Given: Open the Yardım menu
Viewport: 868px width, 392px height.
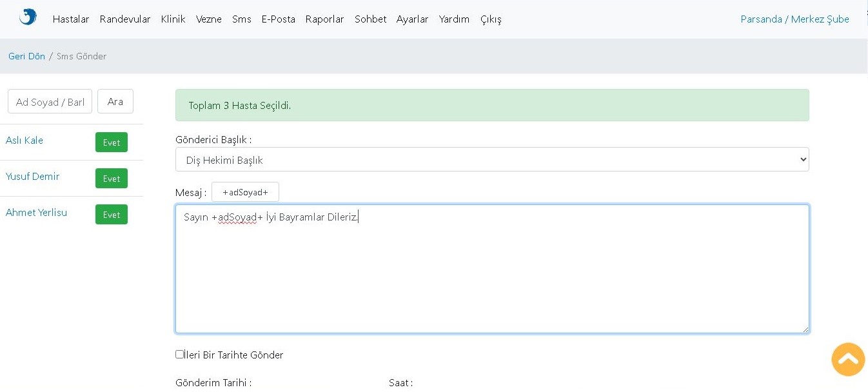Looking at the screenshot, I should point(455,19).
